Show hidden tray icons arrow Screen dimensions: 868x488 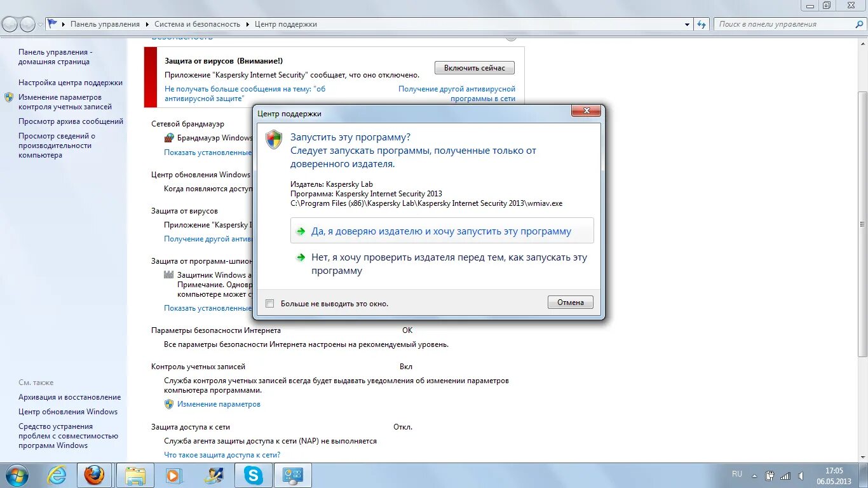(754, 475)
